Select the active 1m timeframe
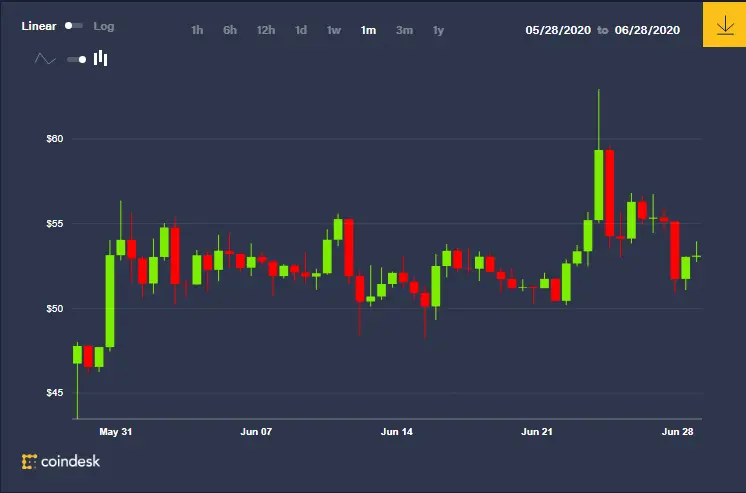The image size is (746, 493). pyautogui.click(x=368, y=30)
